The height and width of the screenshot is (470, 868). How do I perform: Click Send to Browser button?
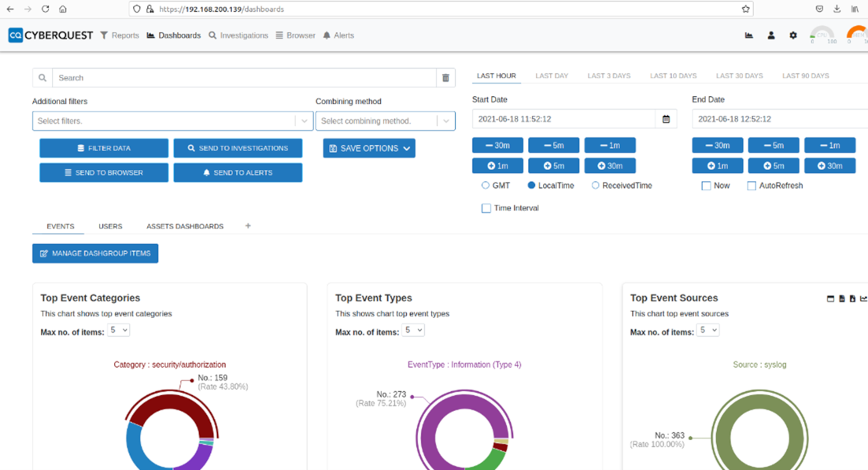104,172
